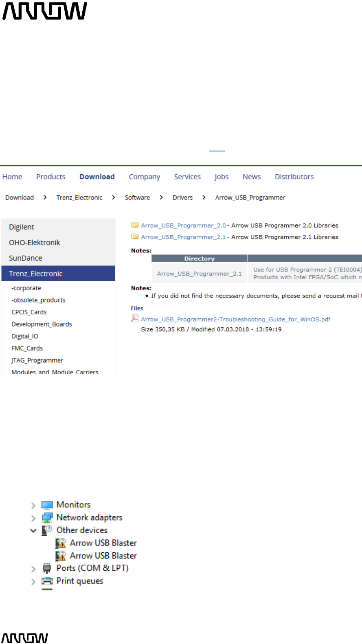Select the Network adapters icon
The image size is (362, 644).
click(x=47, y=518)
